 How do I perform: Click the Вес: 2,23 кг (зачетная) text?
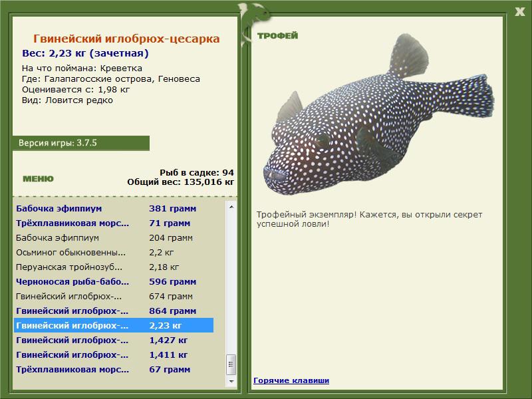85,53
